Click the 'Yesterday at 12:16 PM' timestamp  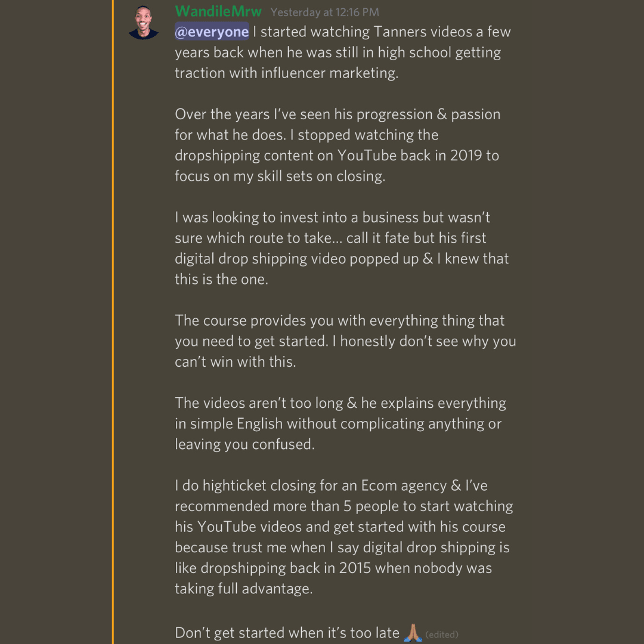(x=324, y=13)
